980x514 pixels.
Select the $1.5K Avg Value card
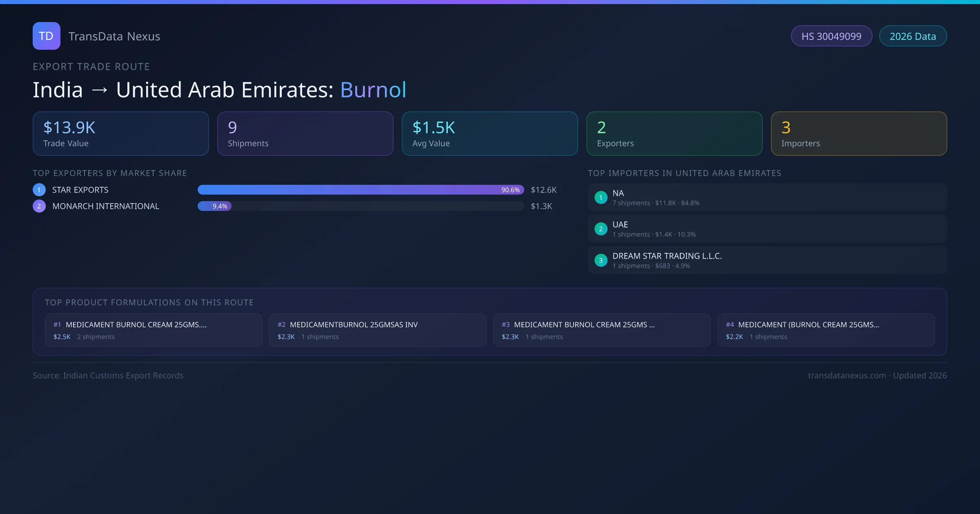pyautogui.click(x=490, y=134)
